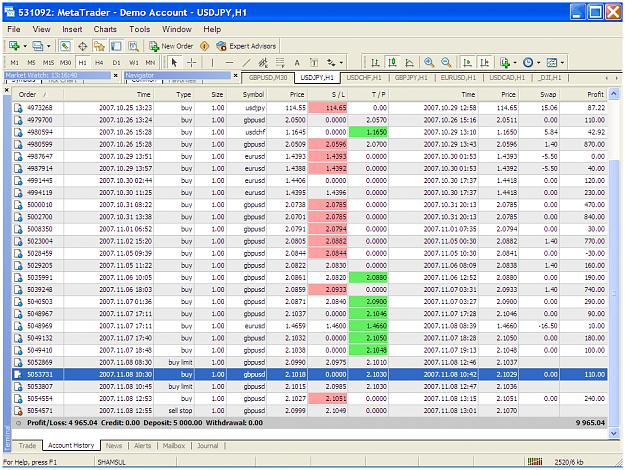
Task: Click the Expert Advisors button
Action: 246,46
